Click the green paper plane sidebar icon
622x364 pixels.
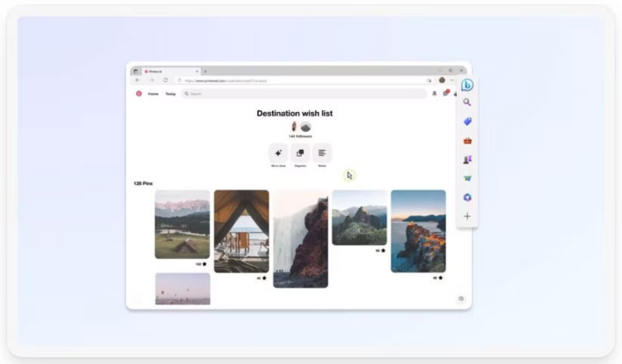coord(467,178)
